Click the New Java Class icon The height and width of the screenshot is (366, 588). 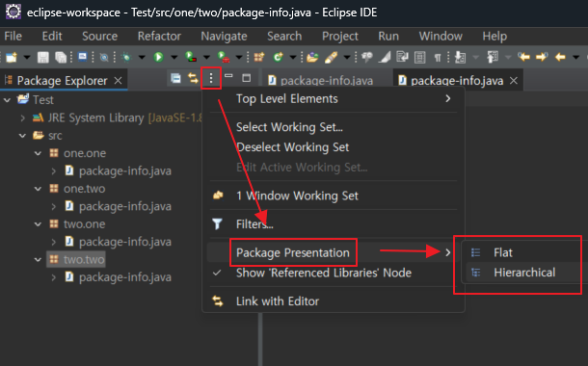tap(278, 57)
